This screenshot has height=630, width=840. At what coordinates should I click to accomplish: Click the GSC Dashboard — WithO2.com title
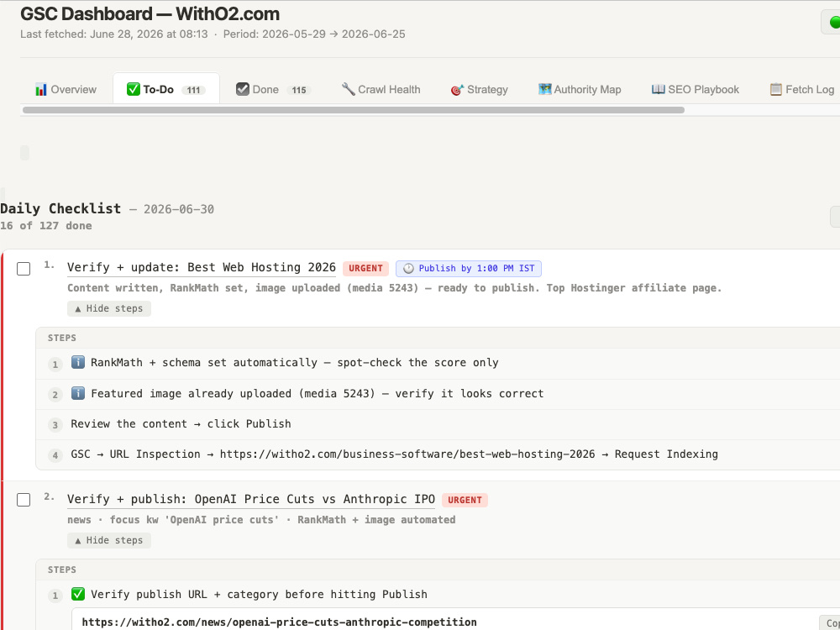[150, 14]
